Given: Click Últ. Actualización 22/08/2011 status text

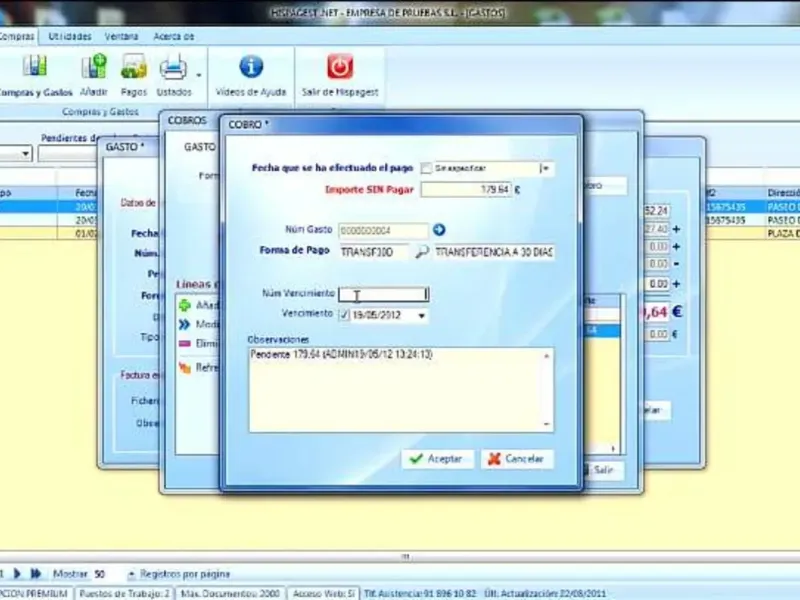Looking at the screenshot, I should tap(545, 593).
